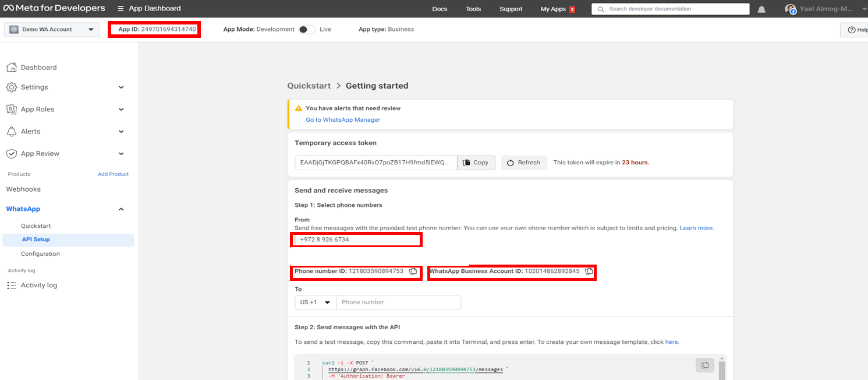This screenshot has height=380, width=868.
Task: Select Quickstart under WhatsApp
Action: [x=36, y=226]
